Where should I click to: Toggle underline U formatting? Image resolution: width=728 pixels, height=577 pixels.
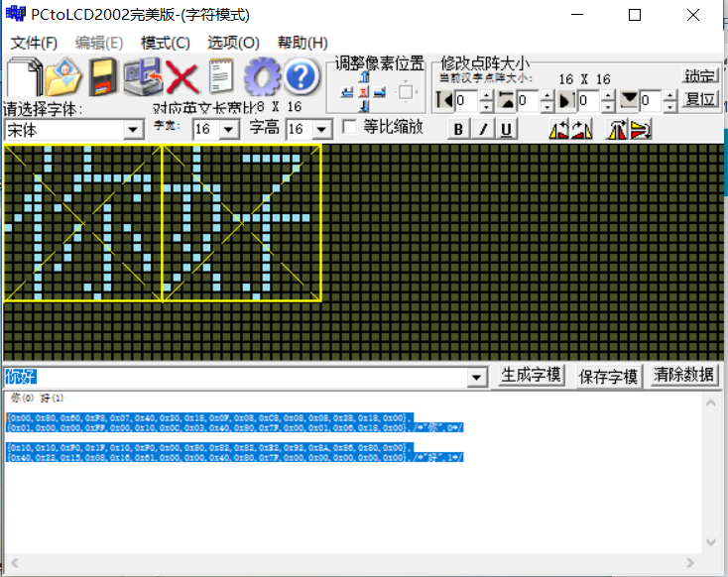(506, 129)
